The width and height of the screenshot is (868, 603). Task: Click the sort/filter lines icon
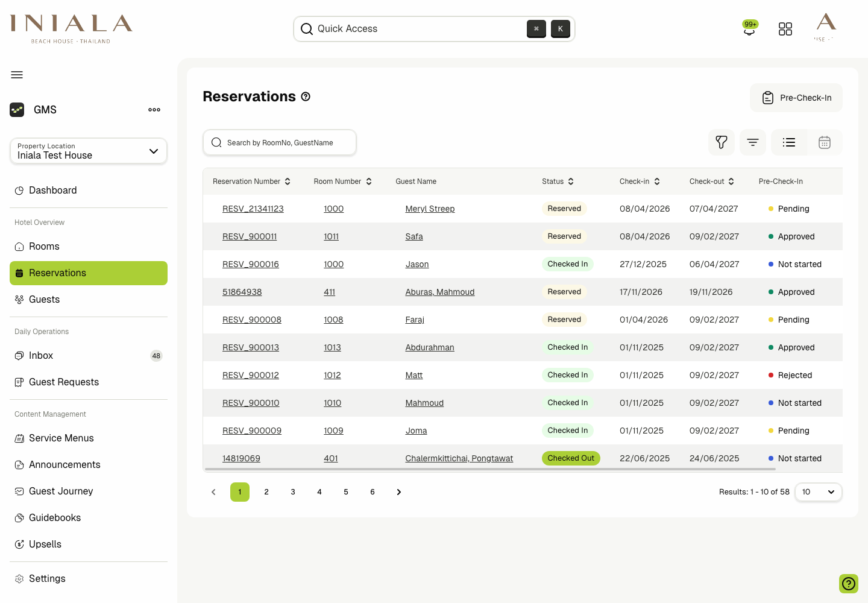(752, 142)
